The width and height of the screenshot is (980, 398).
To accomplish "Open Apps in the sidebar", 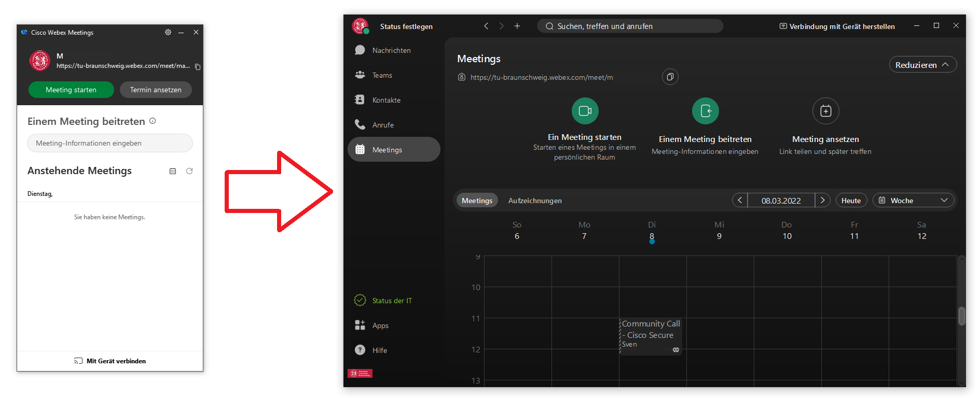I will [394, 325].
